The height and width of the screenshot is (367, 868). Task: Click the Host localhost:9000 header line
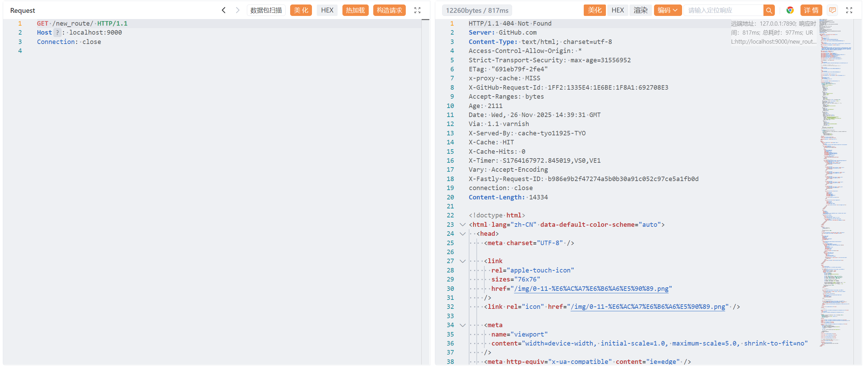tap(79, 33)
